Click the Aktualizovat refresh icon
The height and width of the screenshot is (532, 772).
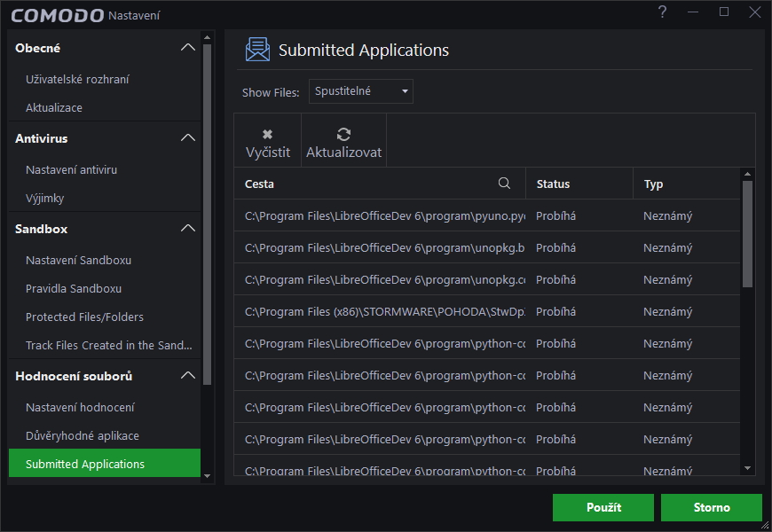tap(343, 135)
